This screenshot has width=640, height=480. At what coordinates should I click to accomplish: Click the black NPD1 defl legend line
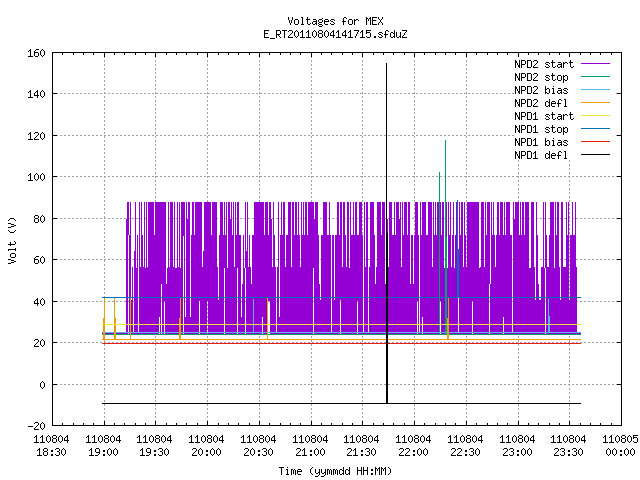tap(595, 155)
